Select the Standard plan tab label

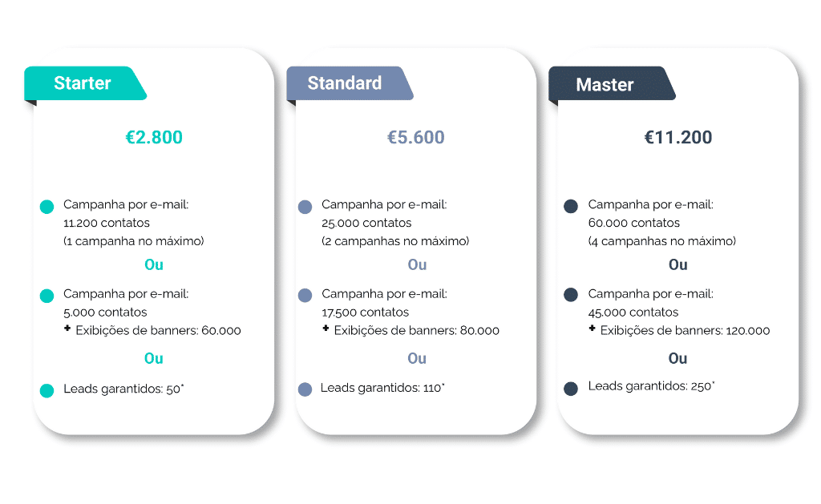pos(345,83)
